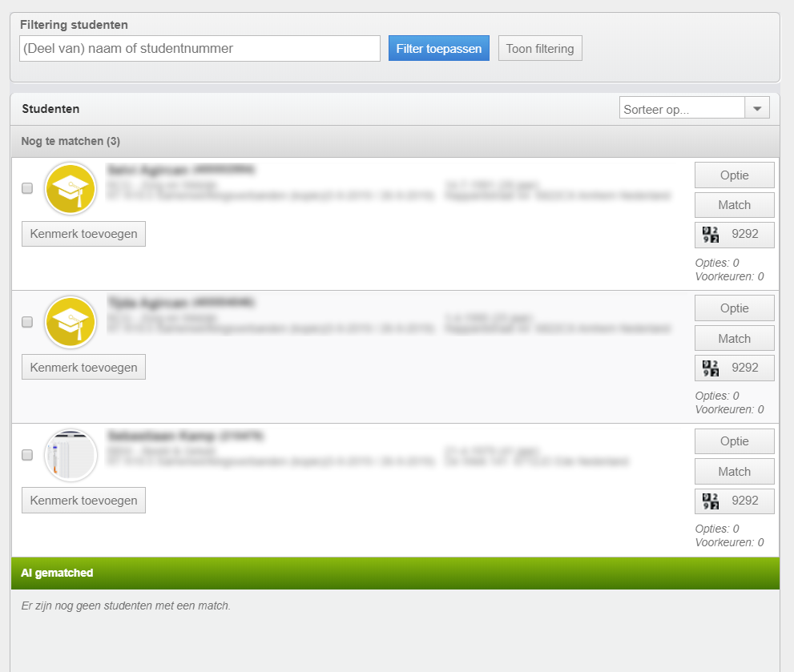Open 9292 route planner for second student

734,368
